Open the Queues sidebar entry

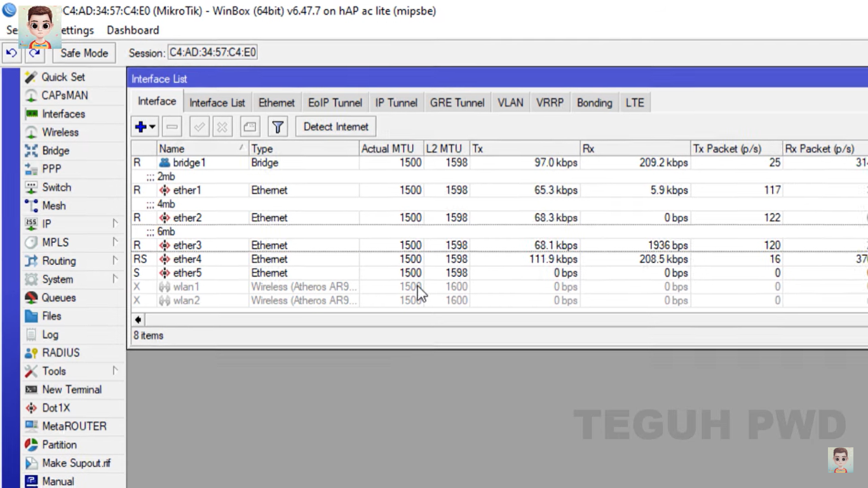click(58, 297)
